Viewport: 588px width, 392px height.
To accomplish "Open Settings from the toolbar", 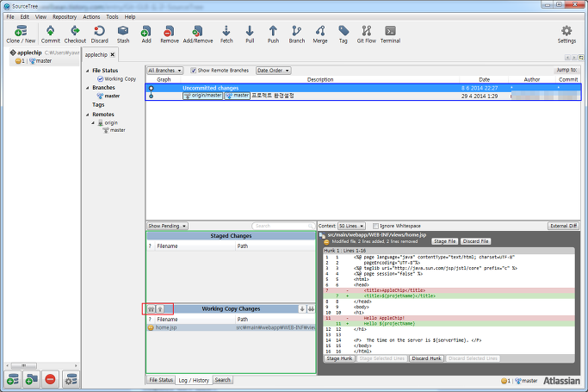I will click(566, 34).
